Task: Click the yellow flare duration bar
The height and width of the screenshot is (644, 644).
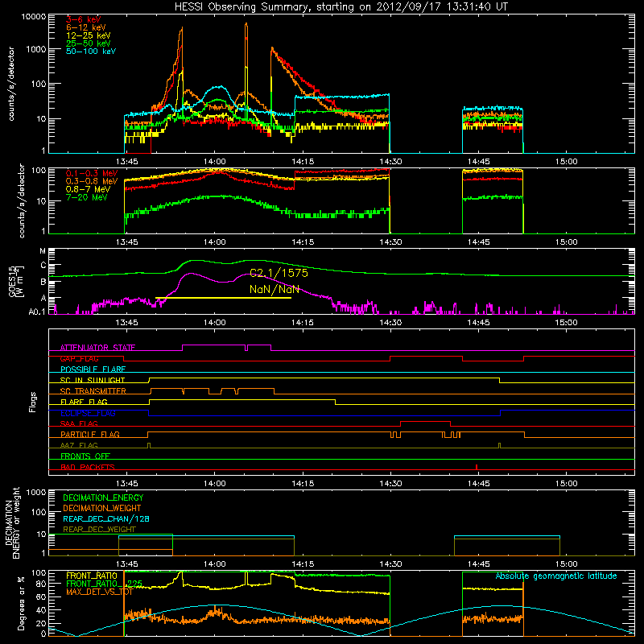Action: (x=224, y=298)
